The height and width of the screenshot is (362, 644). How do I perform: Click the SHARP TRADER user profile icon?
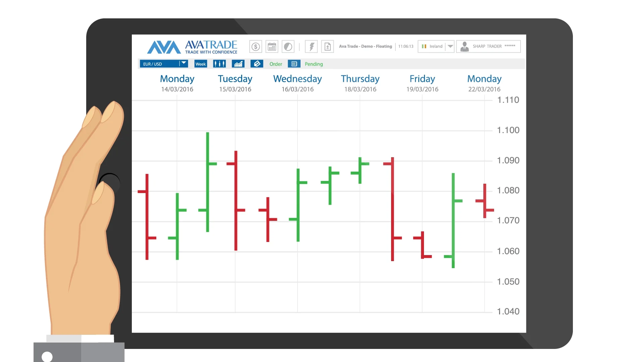click(465, 46)
